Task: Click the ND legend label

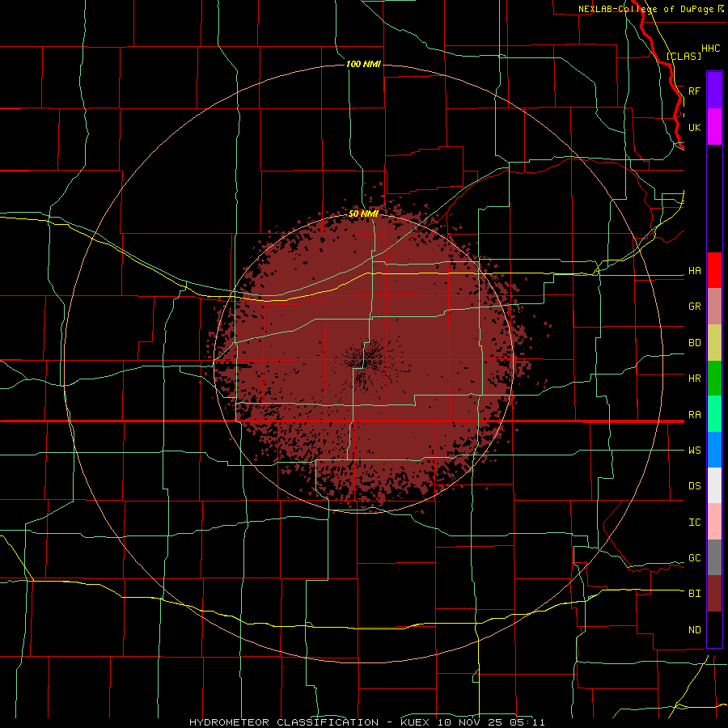Action: [694, 630]
